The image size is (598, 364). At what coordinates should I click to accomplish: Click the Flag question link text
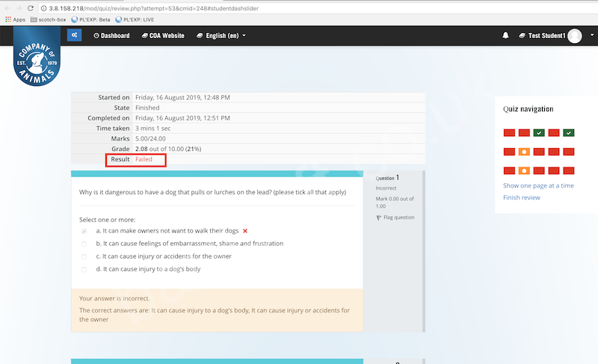click(398, 218)
